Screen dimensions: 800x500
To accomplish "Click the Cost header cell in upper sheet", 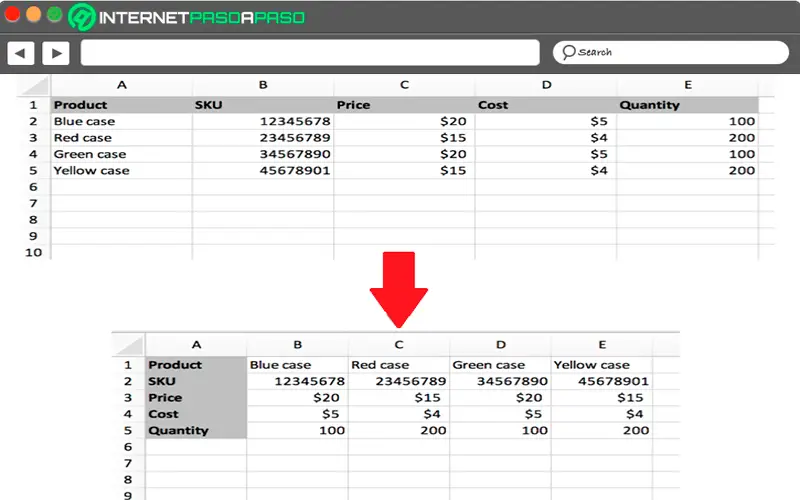I will click(546, 105).
